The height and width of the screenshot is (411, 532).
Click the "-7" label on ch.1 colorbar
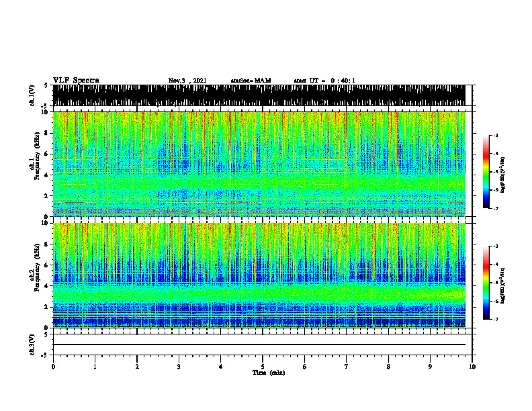(x=495, y=208)
